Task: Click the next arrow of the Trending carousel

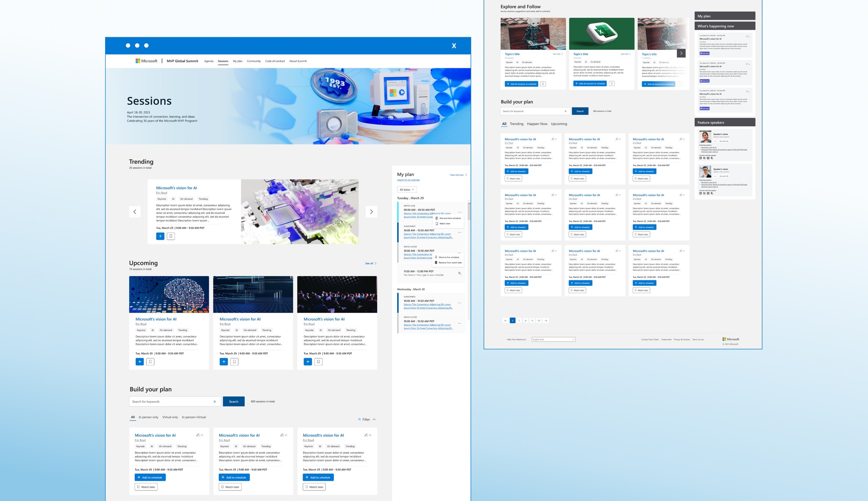Action: click(x=371, y=212)
